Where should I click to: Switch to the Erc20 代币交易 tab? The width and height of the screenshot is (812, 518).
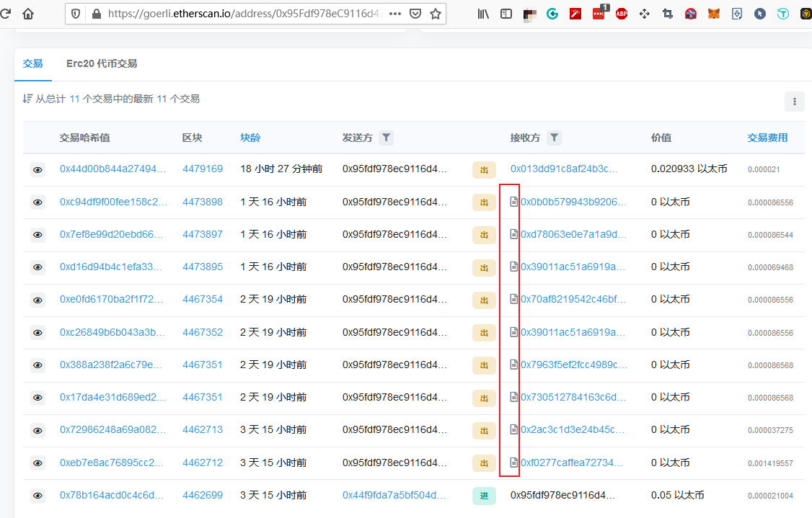103,63
